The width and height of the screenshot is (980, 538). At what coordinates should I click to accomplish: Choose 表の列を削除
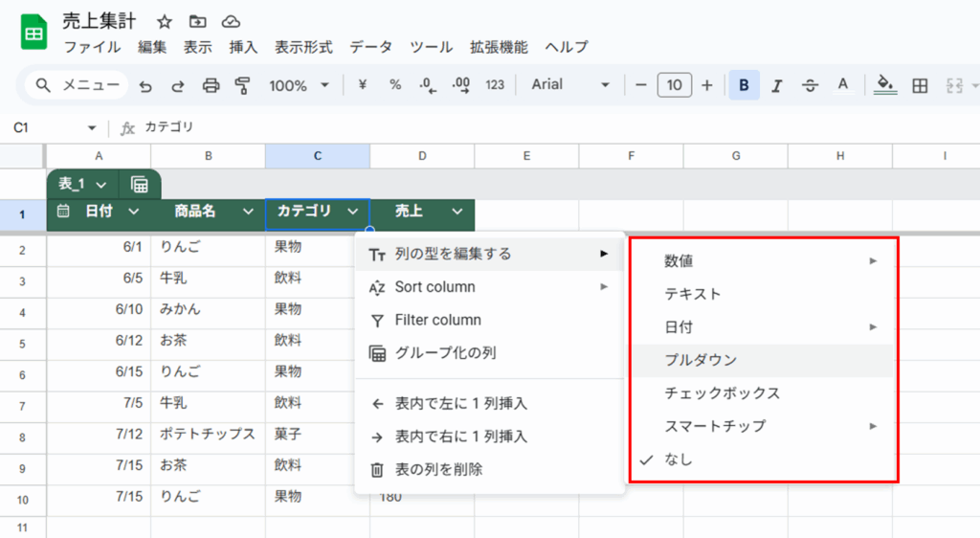click(489, 469)
